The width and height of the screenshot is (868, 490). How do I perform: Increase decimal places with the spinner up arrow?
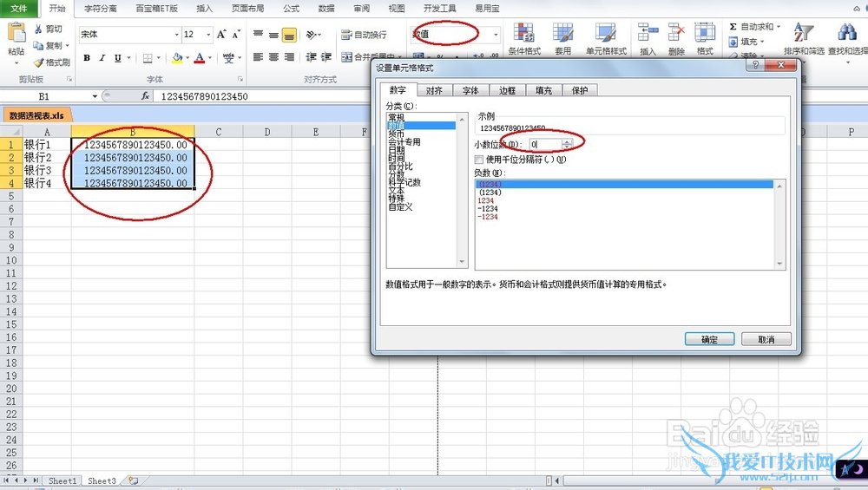[567, 140]
